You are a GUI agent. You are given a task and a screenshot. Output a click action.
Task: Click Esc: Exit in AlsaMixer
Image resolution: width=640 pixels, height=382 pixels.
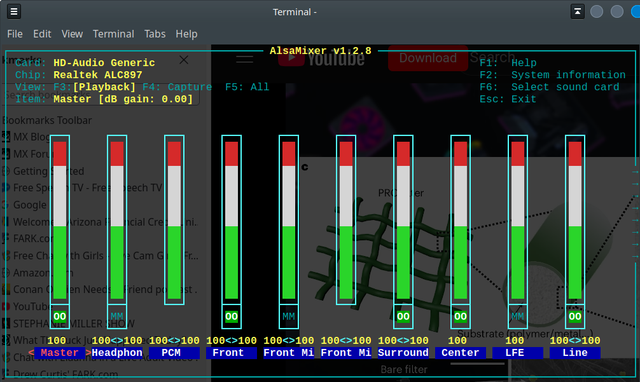pos(508,99)
